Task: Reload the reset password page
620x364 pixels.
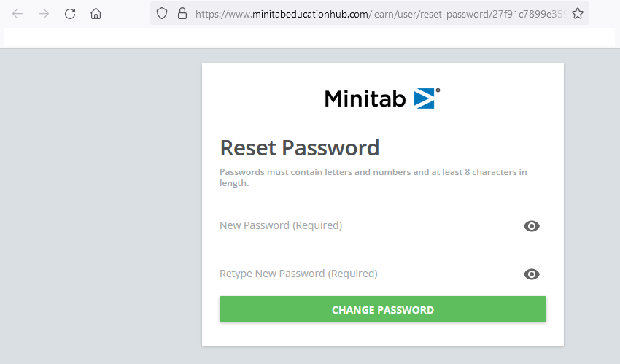Action: tap(70, 14)
